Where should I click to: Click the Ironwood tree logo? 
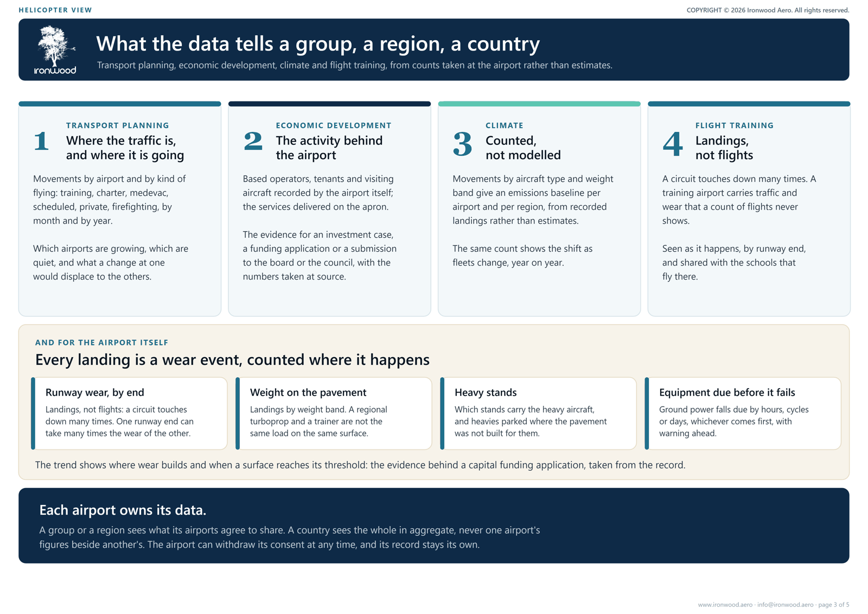pos(55,49)
